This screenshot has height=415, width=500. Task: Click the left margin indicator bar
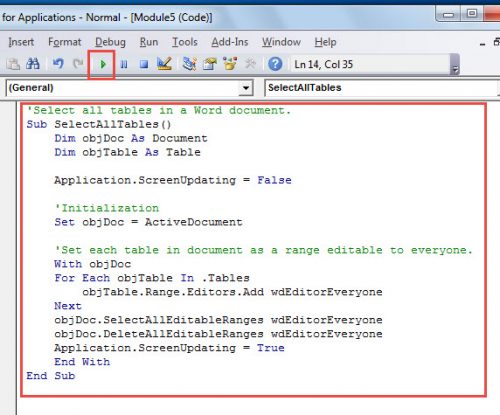(8, 257)
